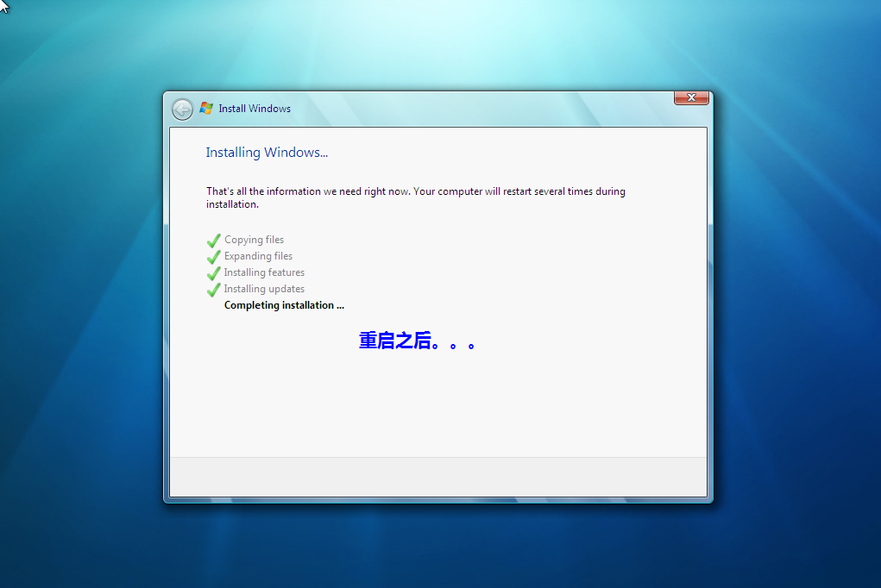Click the back arrow button in Install Windows
The image size is (881, 588).
click(x=182, y=109)
